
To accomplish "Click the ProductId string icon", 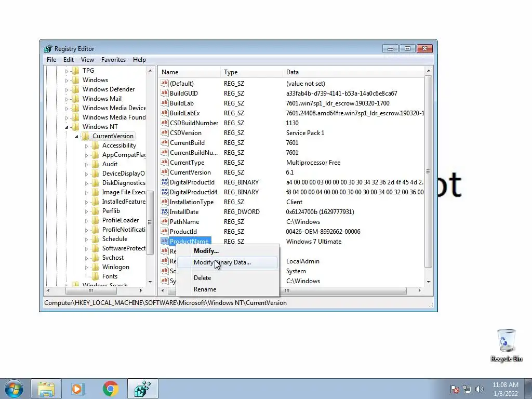I will 165,231.
